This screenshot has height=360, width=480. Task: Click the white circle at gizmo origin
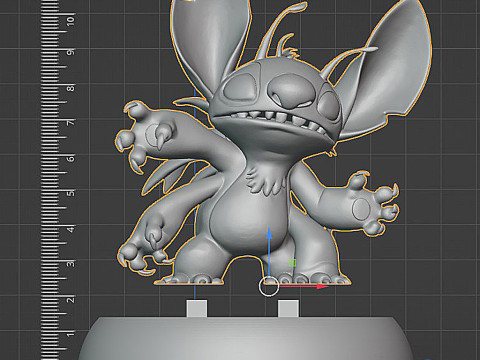269,286
